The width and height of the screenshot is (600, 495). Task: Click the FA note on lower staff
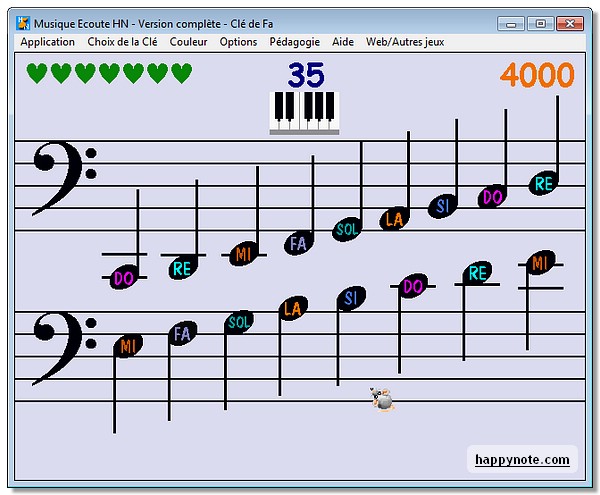[x=183, y=334]
